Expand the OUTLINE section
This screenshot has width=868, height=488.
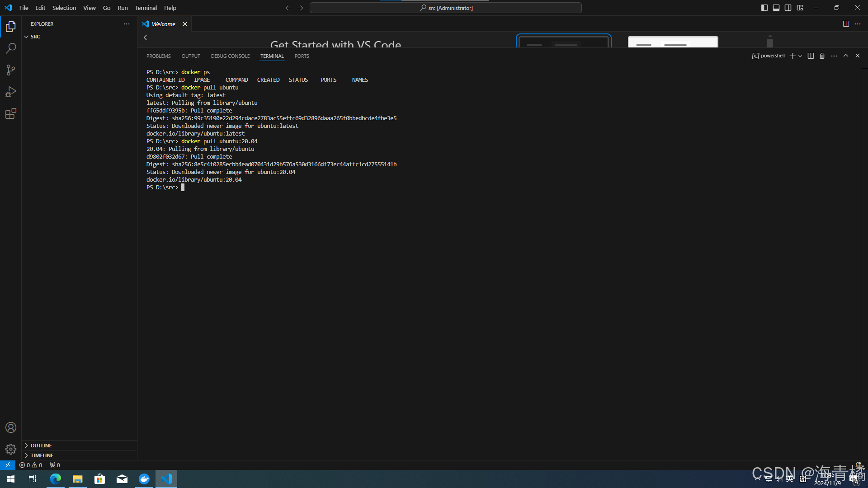[79, 446]
